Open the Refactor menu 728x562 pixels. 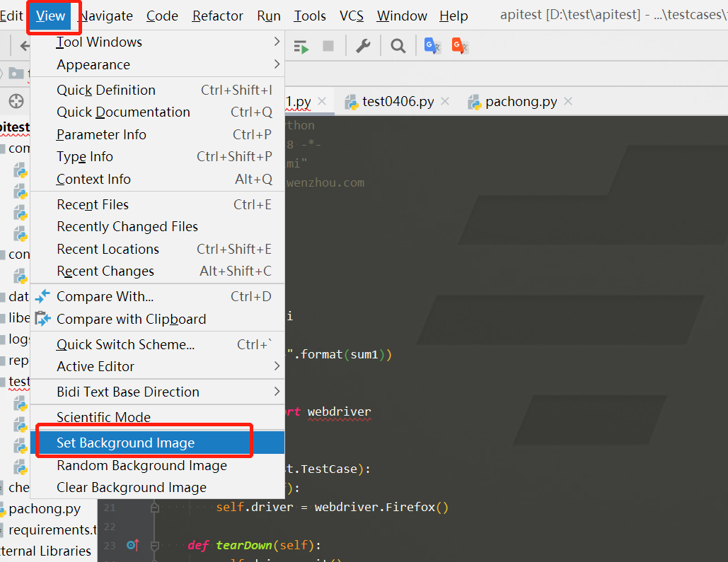coord(217,15)
